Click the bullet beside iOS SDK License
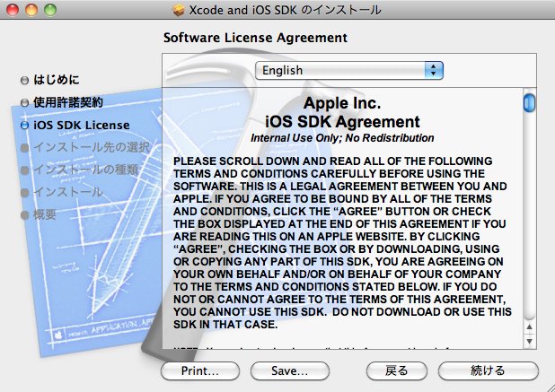555x392 pixels. [x=24, y=125]
